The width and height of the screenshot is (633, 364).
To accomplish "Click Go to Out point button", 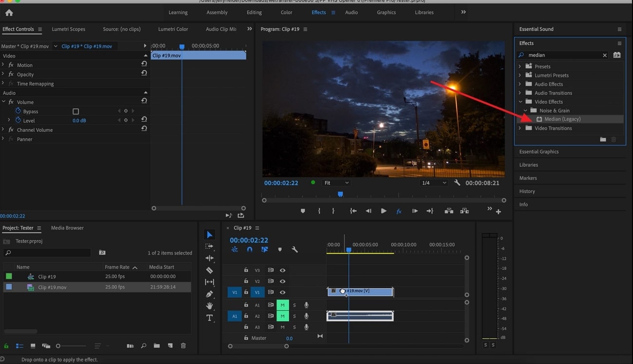I will (430, 211).
